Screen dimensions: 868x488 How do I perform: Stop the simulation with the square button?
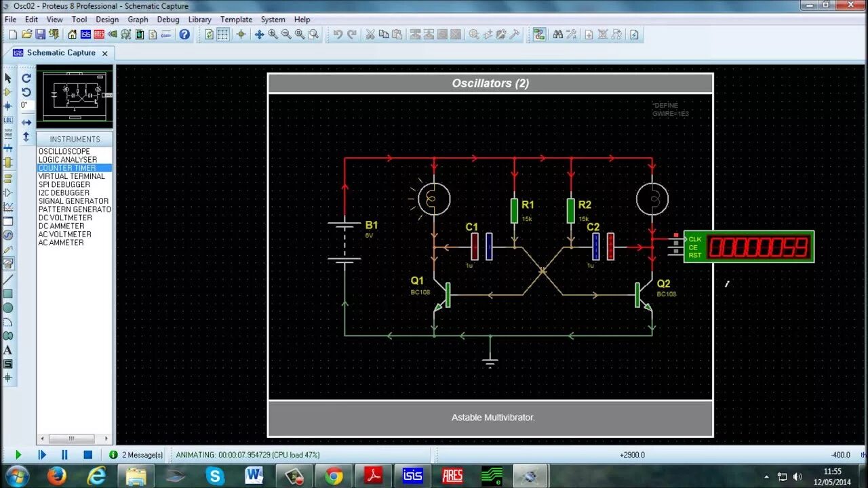point(87,455)
